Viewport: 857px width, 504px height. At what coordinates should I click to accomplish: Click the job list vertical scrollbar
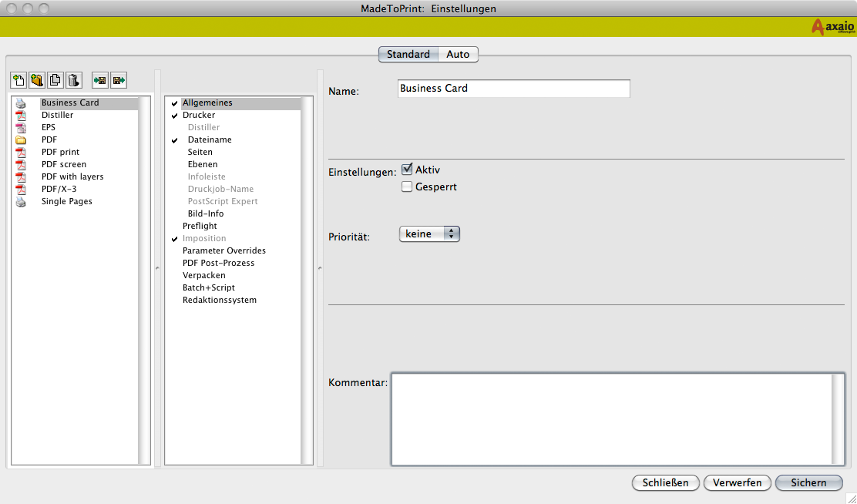click(x=144, y=281)
